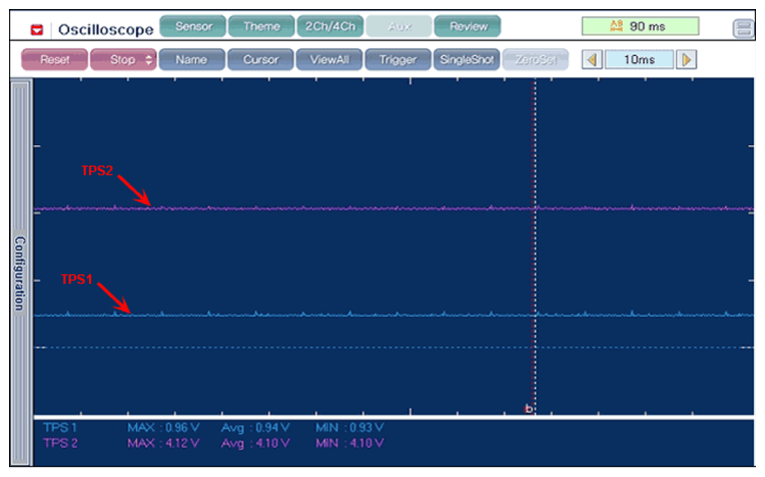The height and width of the screenshot is (477, 765).
Task: Reset the oscilloscope display
Action: pyautogui.click(x=55, y=60)
